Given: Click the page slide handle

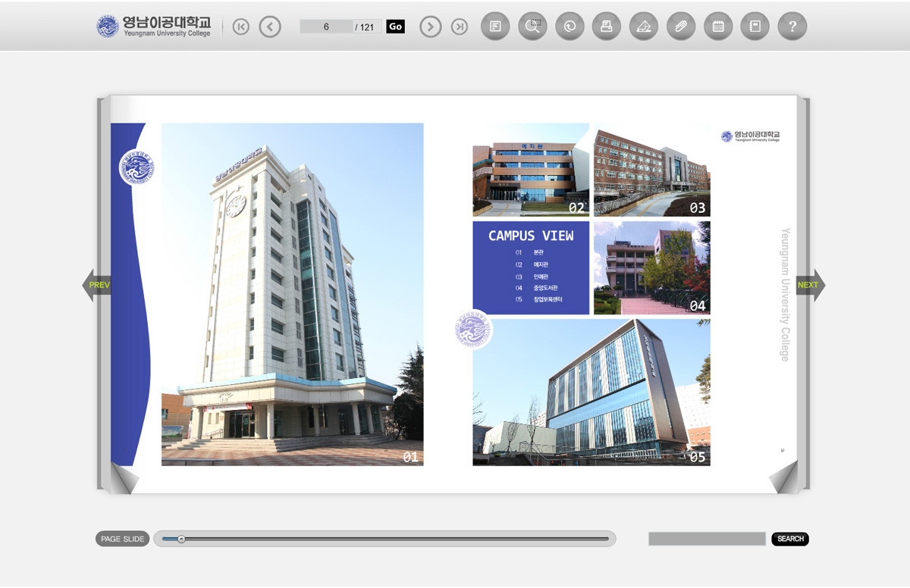Looking at the screenshot, I should point(181,540).
